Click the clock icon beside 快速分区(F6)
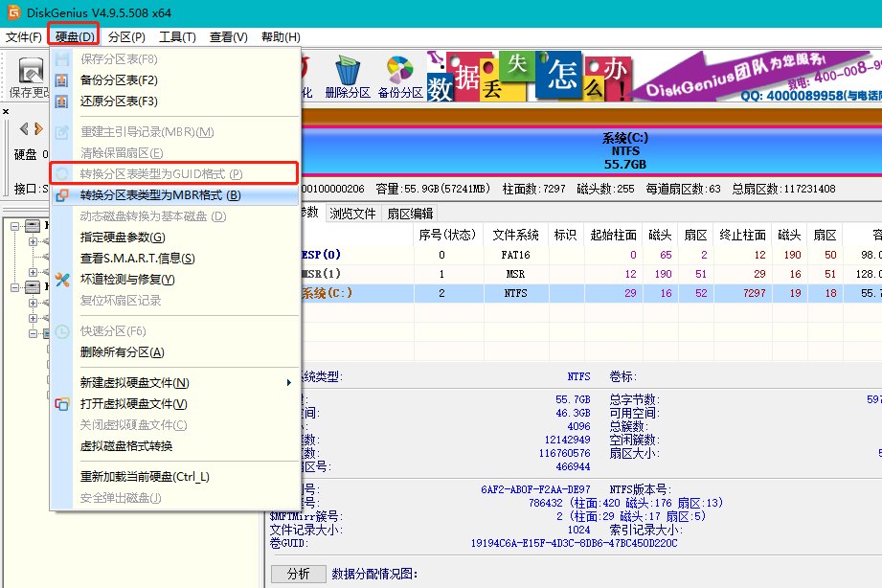882x588 pixels. pyautogui.click(x=60, y=330)
